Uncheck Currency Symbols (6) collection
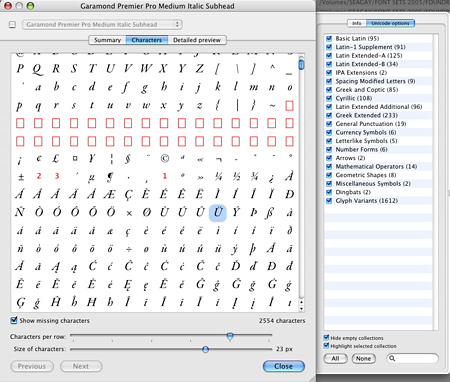This screenshot has width=450, height=382. (x=329, y=132)
